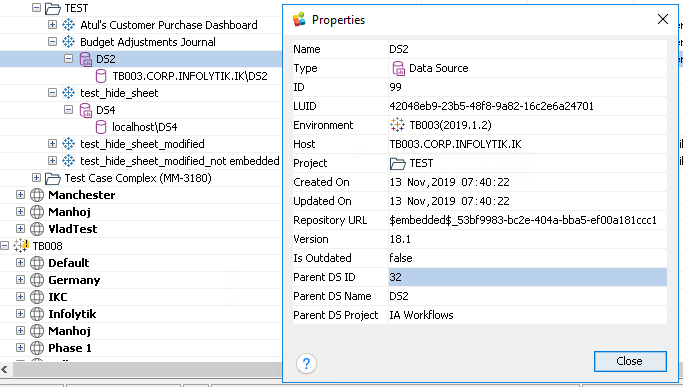Expand the test_hide_sheet_modified node
Screen dimensions: 683x387
[52, 143]
